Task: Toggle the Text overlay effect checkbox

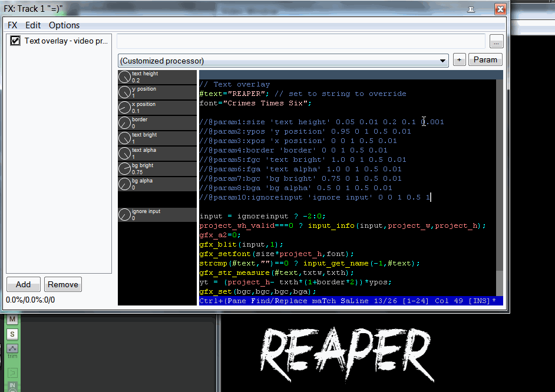Action: (x=15, y=41)
